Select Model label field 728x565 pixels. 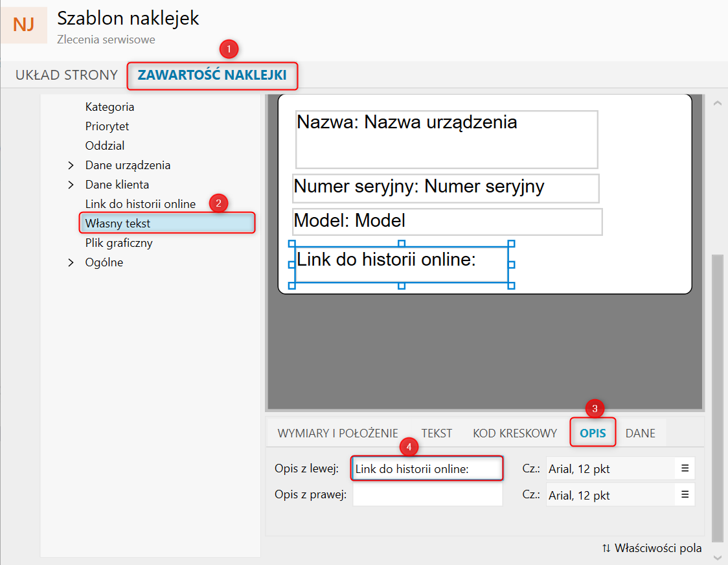[x=447, y=222]
